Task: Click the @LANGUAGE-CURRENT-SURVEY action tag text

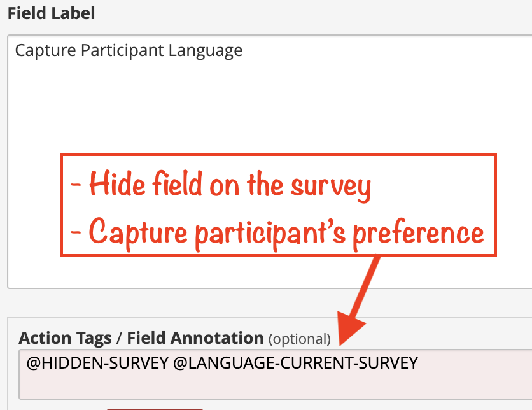Action: pyautogui.click(x=295, y=363)
